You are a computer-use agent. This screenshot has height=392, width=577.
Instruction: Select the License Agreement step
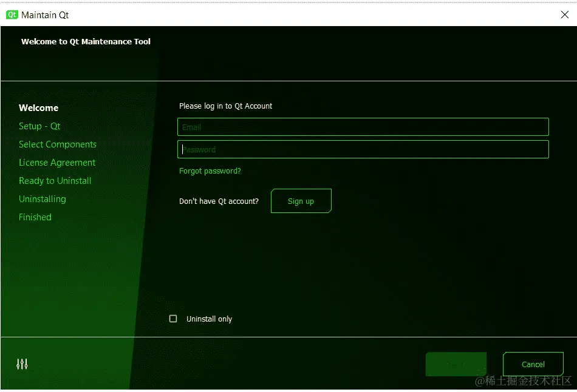coord(57,163)
